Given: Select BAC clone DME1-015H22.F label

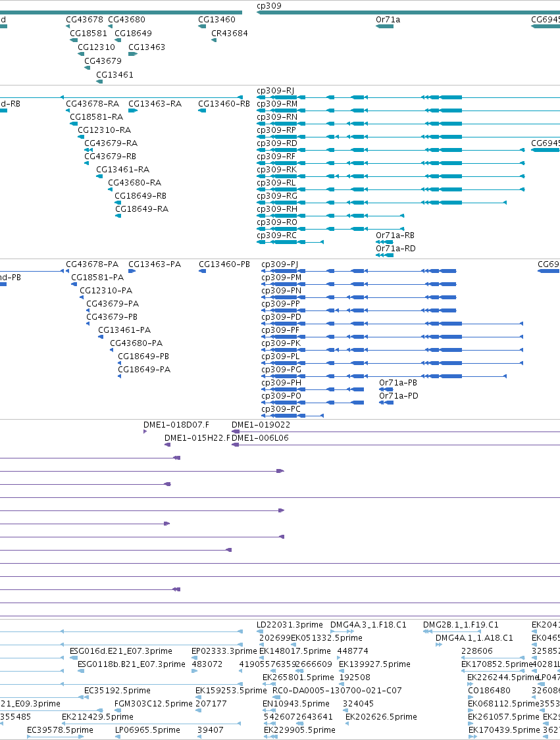Looking at the screenshot, I should pos(197,438).
